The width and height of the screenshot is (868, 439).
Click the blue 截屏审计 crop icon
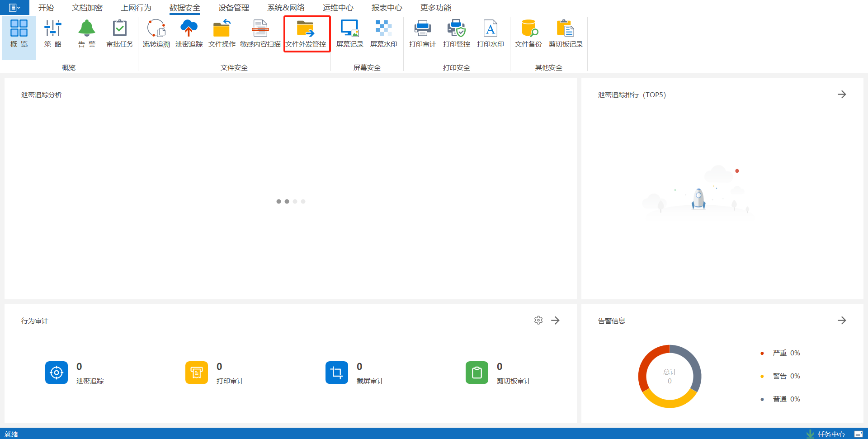tap(337, 373)
